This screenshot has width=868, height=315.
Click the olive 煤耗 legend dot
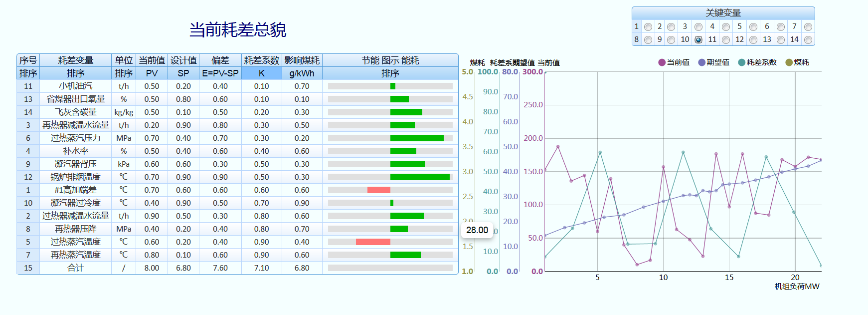coord(789,62)
